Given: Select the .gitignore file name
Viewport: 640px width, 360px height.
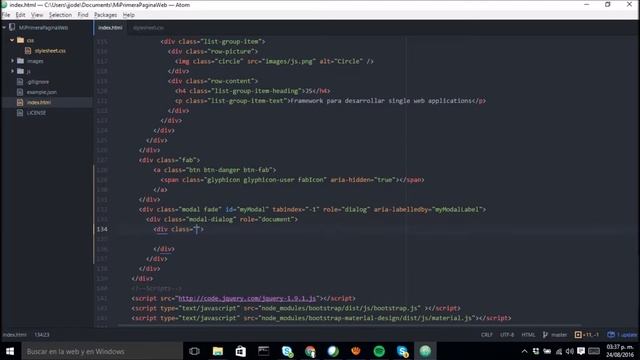Looking at the screenshot, I should pyautogui.click(x=38, y=82).
